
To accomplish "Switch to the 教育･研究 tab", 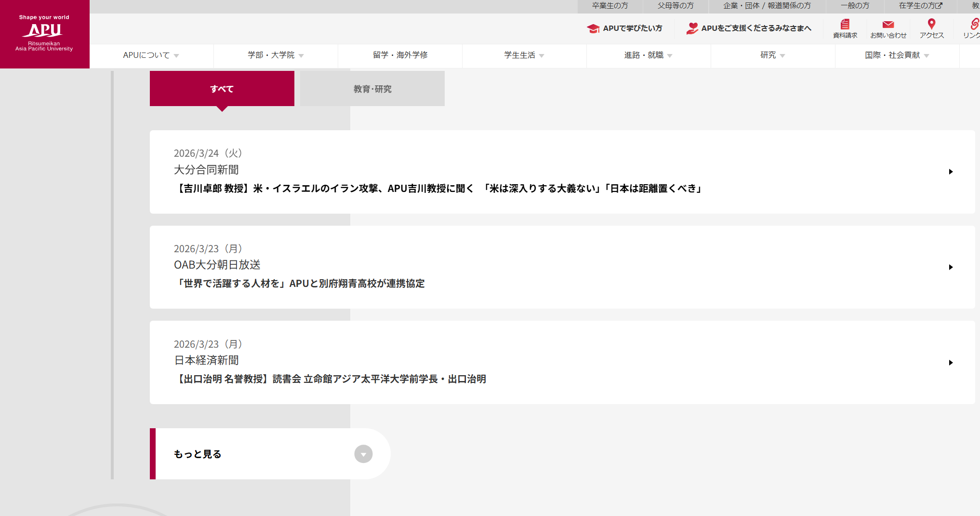I will (372, 89).
